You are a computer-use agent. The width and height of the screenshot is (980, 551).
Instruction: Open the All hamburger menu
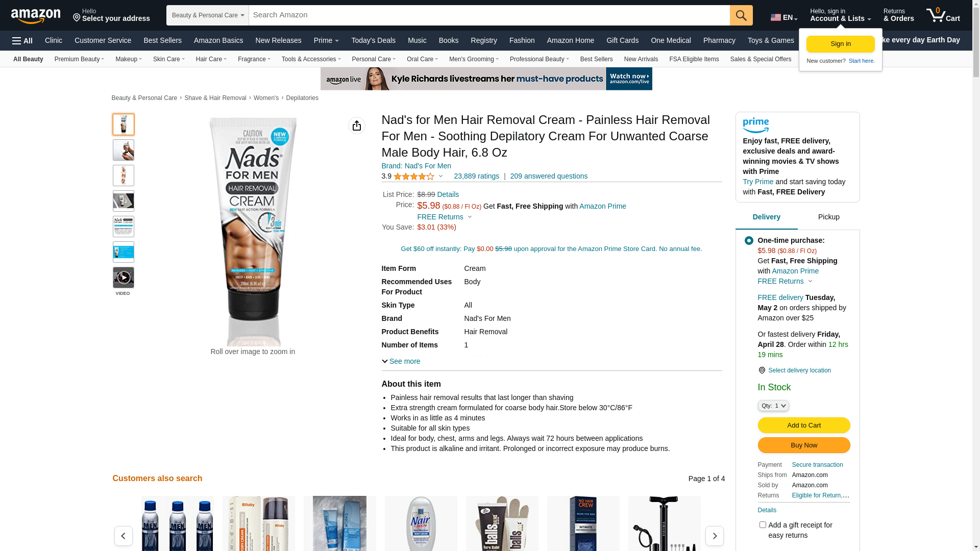[22, 41]
